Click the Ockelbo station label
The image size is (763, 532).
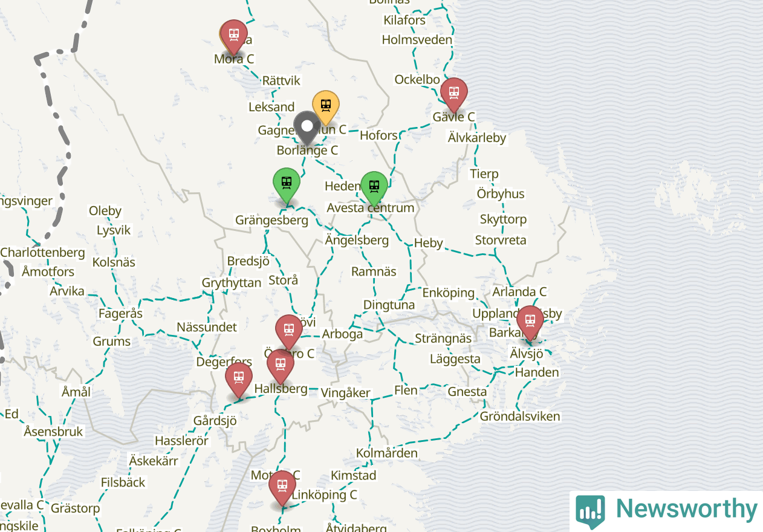pos(417,80)
